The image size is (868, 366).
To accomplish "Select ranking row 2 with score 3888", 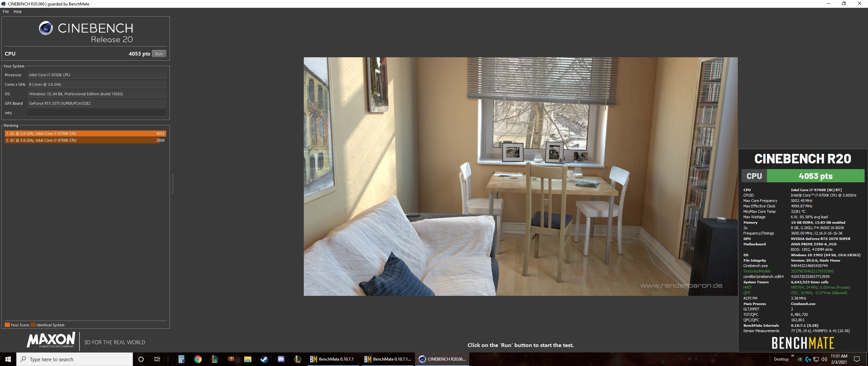I will coord(85,140).
